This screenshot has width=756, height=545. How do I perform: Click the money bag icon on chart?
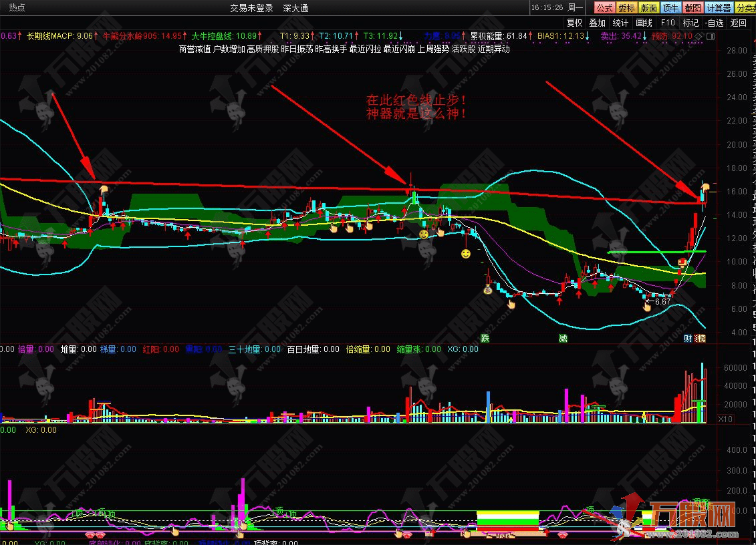[488, 290]
